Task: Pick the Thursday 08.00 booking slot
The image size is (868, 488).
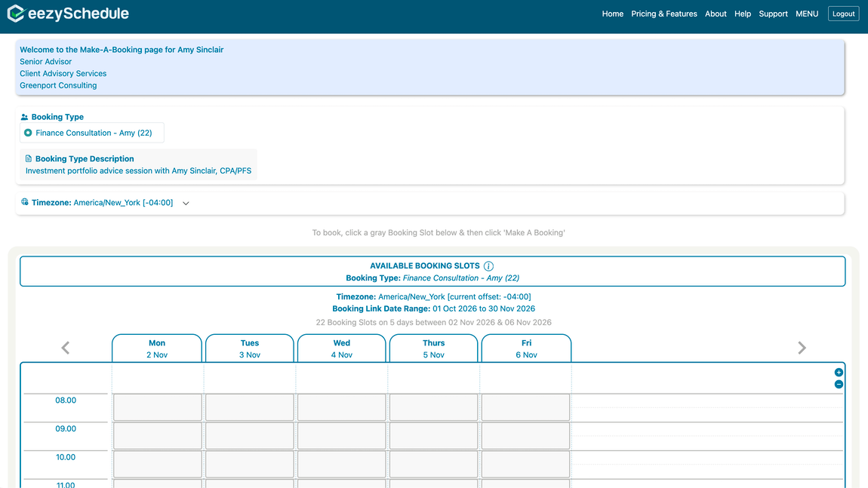Action: [x=433, y=407]
